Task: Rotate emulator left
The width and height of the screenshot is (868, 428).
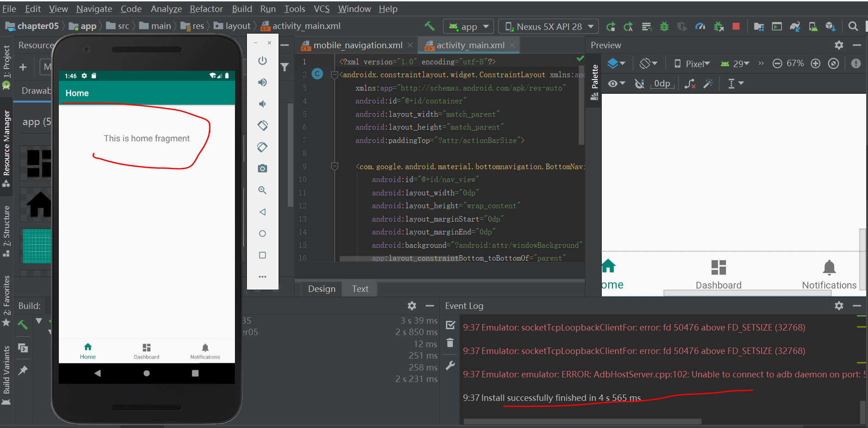Action: (x=263, y=126)
